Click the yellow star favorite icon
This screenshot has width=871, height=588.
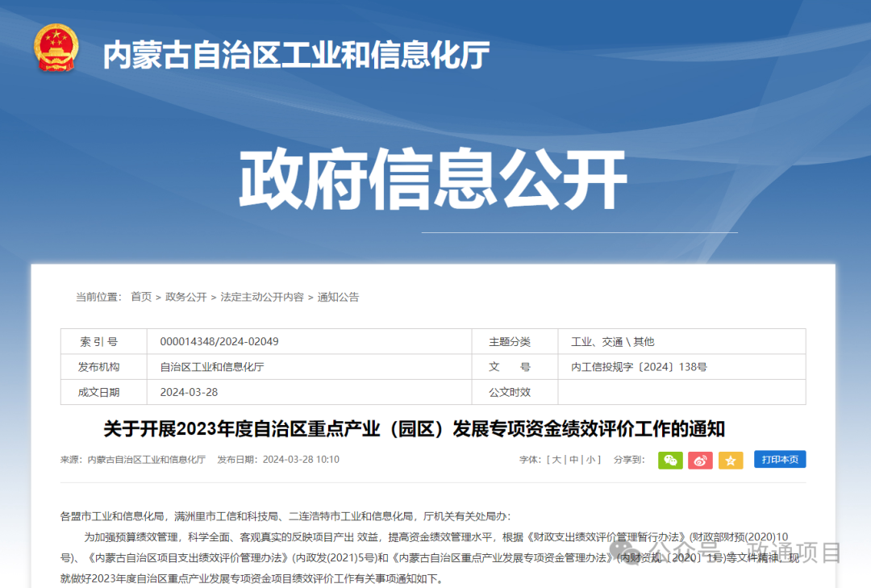731,461
